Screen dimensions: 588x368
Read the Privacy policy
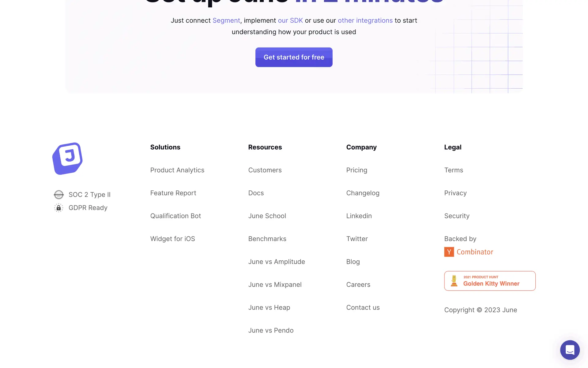pos(455,193)
